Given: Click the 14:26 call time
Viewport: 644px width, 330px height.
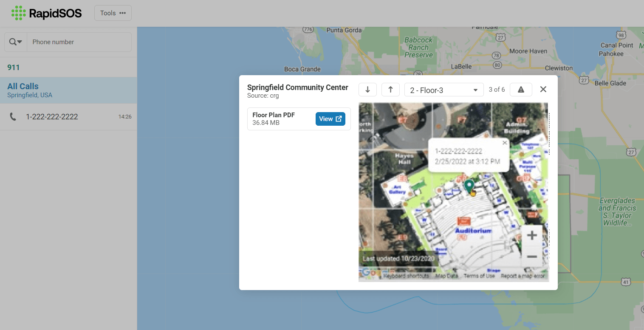Looking at the screenshot, I should click(x=125, y=117).
